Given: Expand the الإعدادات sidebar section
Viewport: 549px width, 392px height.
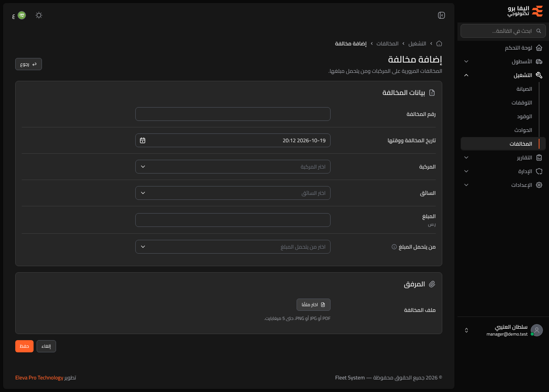Looking at the screenshot, I should coord(503,185).
